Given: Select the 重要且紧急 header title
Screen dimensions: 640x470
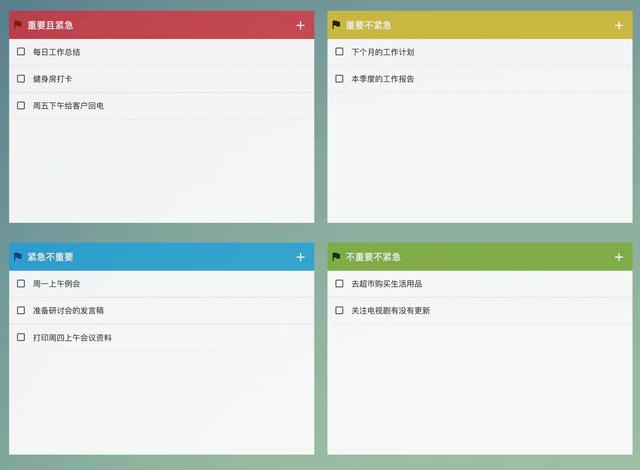Looking at the screenshot, I should 50,25.
